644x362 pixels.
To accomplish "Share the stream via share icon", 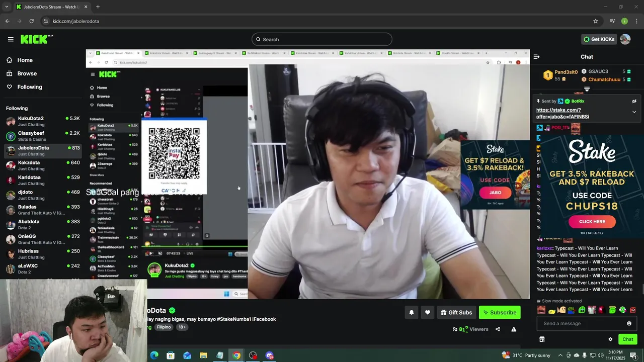I will click(498, 329).
